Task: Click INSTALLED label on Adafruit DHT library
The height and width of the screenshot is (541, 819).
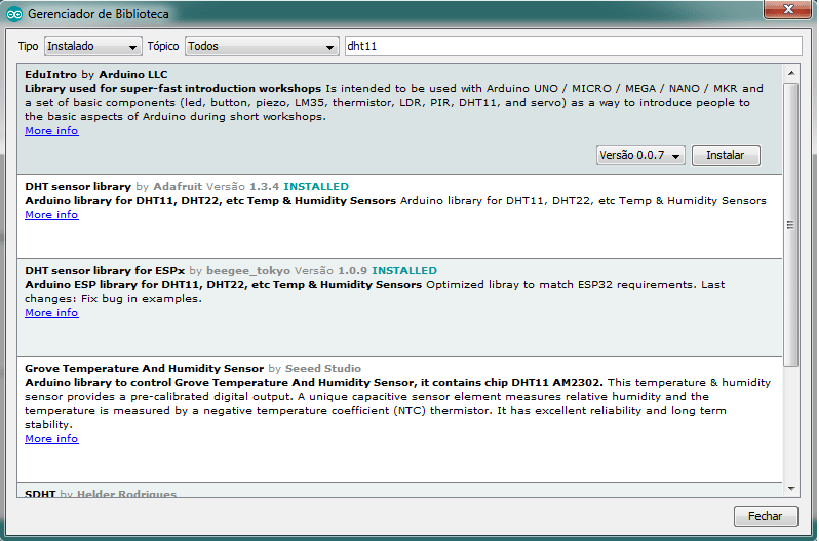Action: pyautogui.click(x=316, y=186)
